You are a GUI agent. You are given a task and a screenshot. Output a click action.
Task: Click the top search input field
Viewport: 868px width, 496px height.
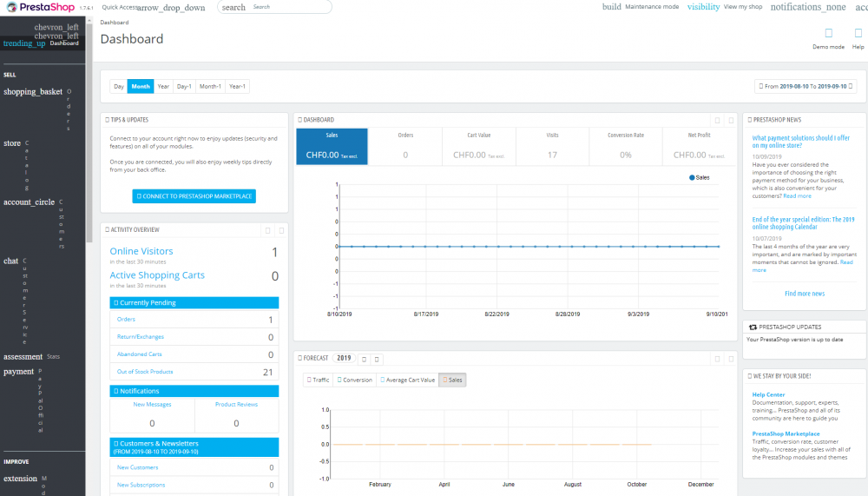pos(290,7)
